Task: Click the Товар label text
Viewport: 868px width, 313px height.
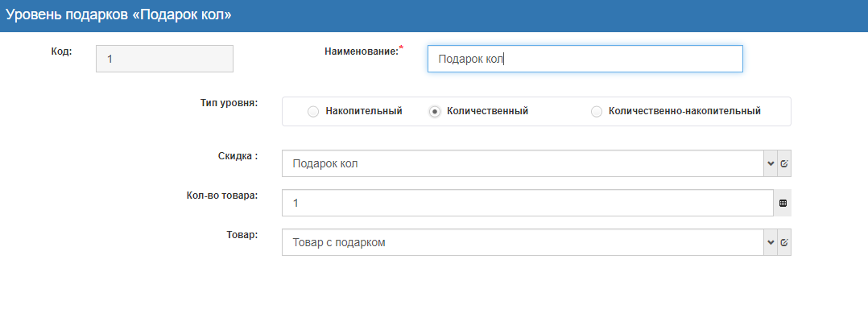Action: click(x=242, y=234)
